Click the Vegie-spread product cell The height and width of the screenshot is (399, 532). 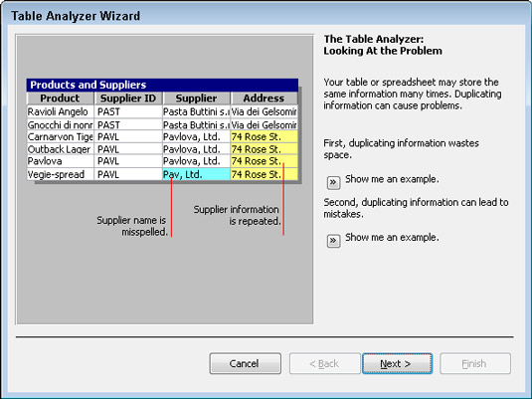coord(60,174)
